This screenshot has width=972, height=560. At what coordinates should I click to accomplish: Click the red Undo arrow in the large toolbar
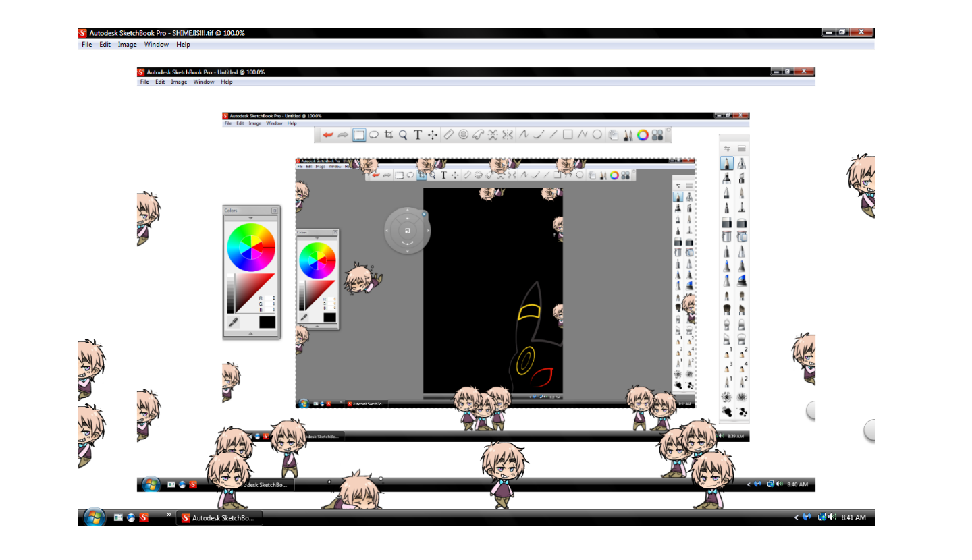pos(328,135)
